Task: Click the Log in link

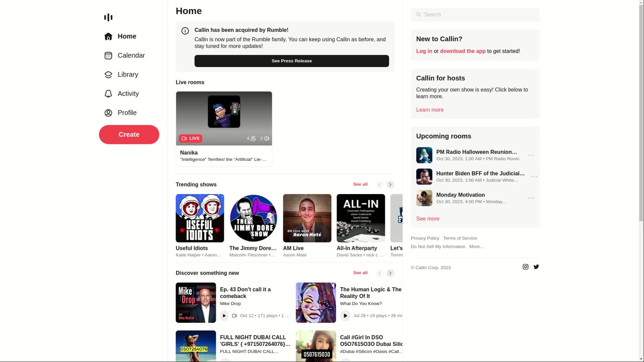Action: click(424, 51)
